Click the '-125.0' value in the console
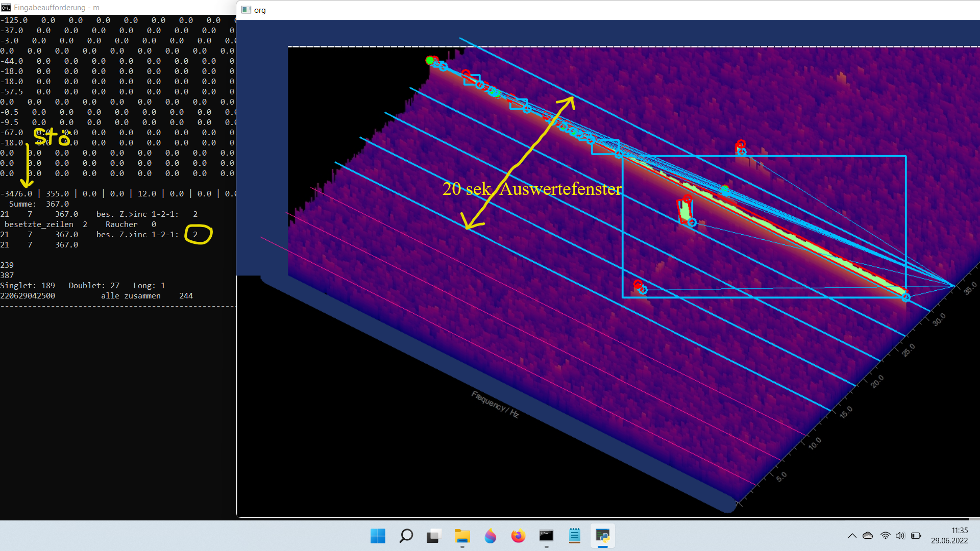 pyautogui.click(x=14, y=20)
